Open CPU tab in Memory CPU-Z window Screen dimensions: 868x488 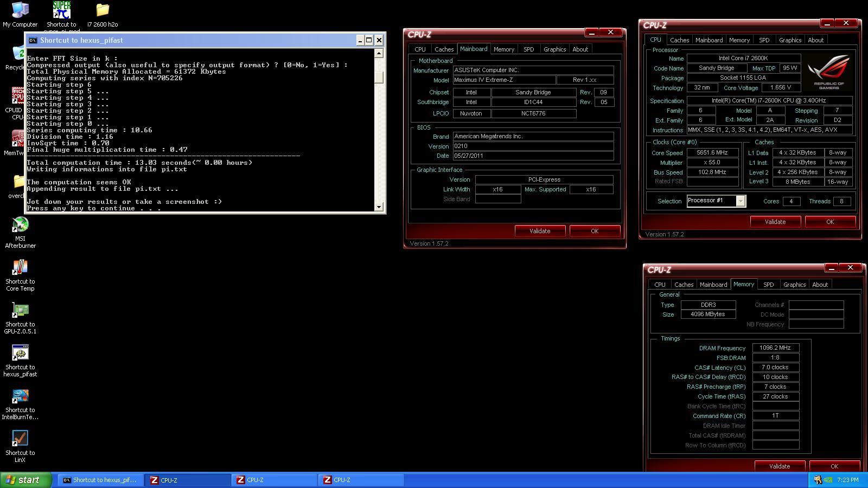click(660, 285)
